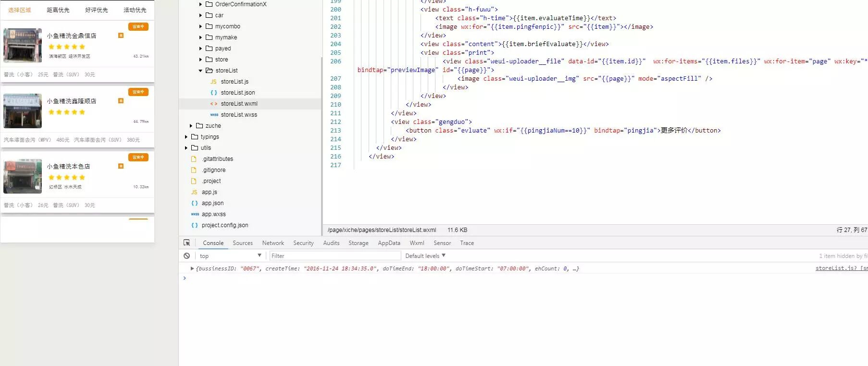
Task: Click the folder icon beside typings
Action: pyautogui.click(x=195, y=137)
